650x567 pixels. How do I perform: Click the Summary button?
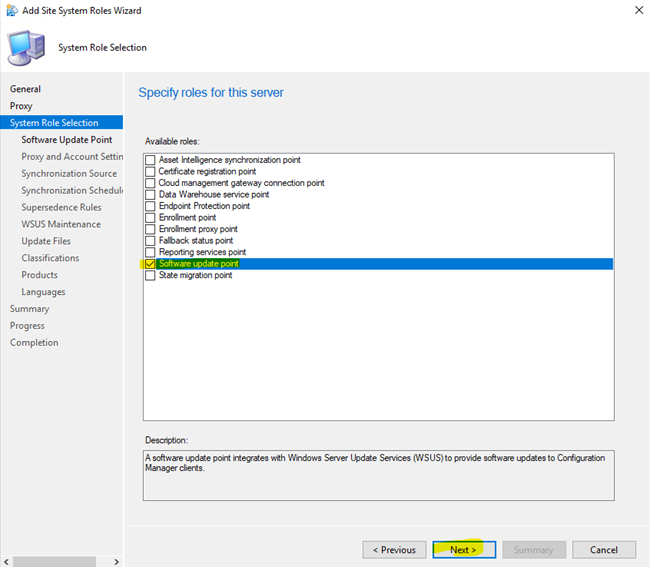click(534, 550)
